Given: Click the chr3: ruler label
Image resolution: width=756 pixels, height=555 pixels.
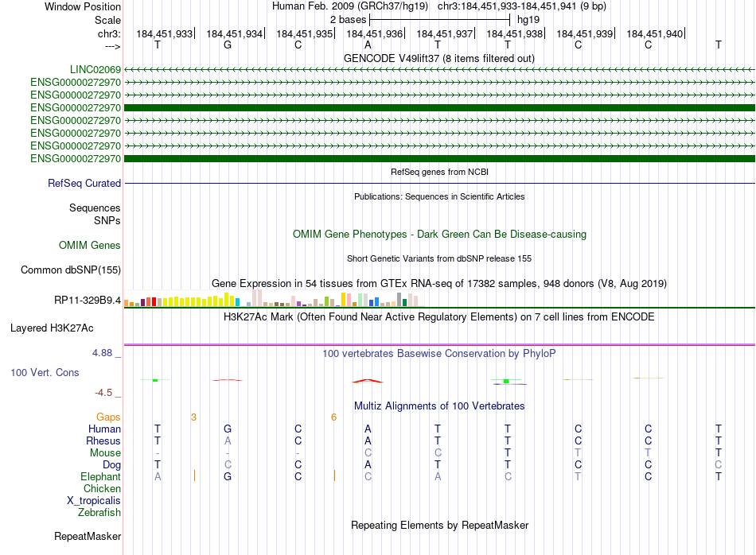Looking at the screenshot, I should [109, 33].
